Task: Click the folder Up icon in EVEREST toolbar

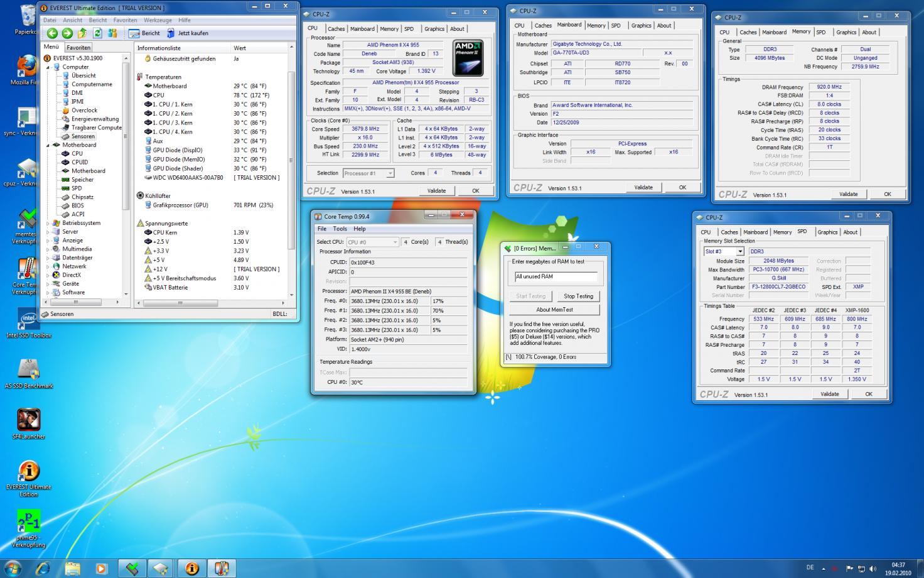Action: [x=82, y=33]
